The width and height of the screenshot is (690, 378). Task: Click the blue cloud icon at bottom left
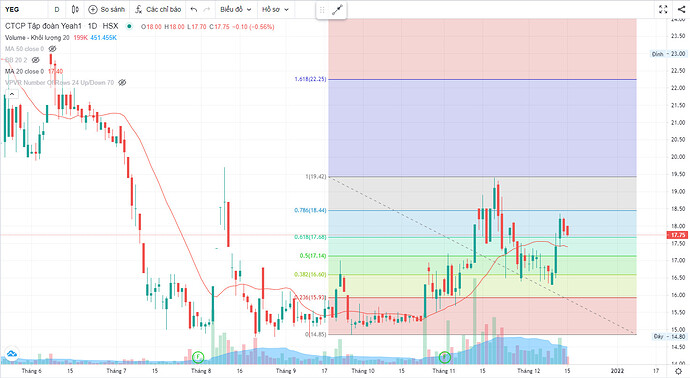click(11, 353)
